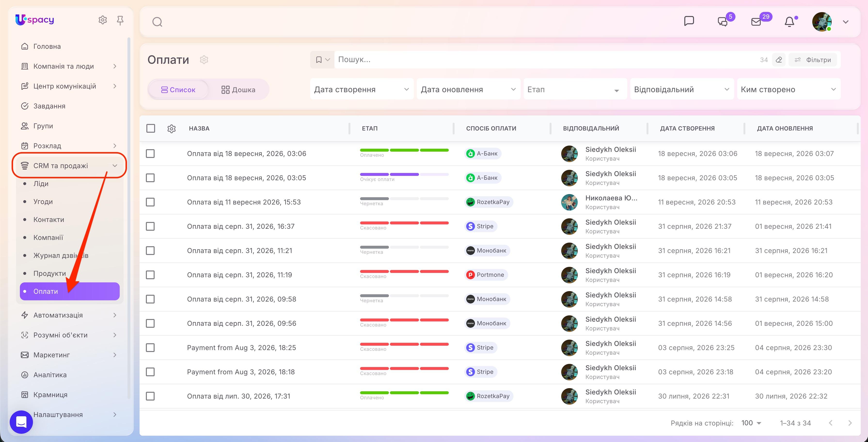Pin the sidebar with the pin icon

(120, 21)
